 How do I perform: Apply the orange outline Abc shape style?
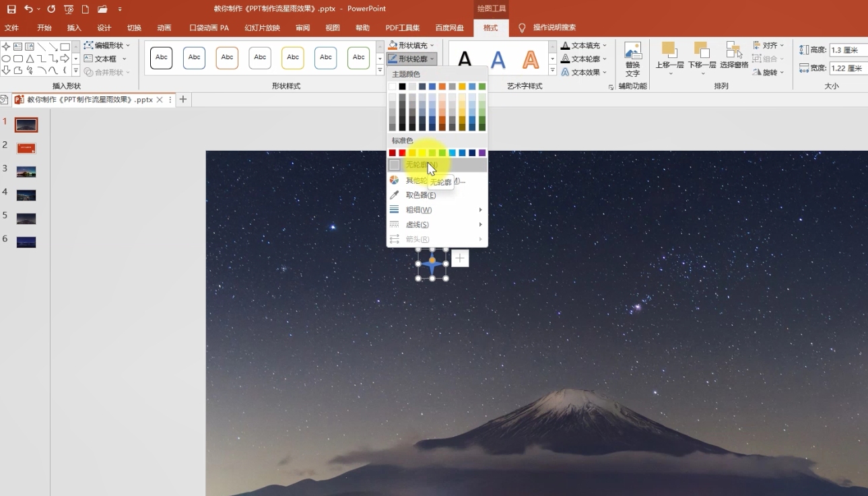(227, 58)
